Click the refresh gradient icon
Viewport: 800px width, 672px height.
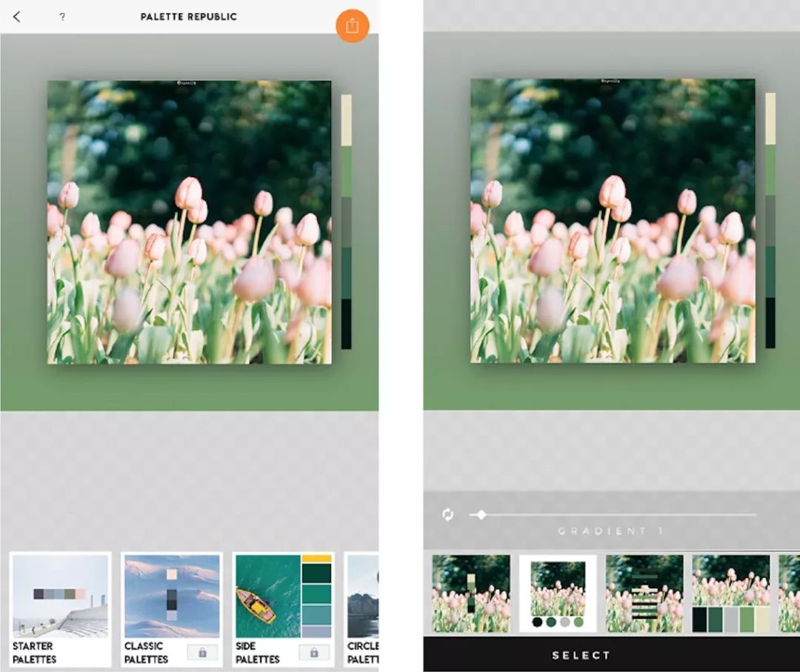tap(448, 514)
